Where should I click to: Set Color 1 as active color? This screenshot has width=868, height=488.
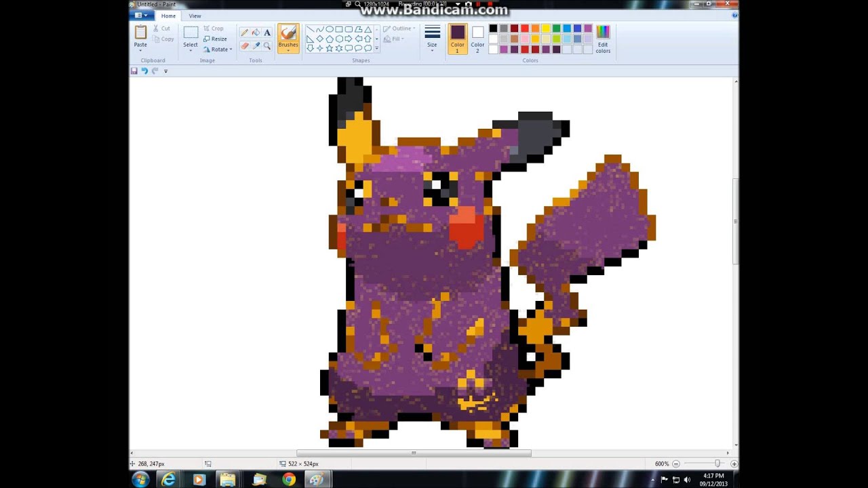(457, 39)
